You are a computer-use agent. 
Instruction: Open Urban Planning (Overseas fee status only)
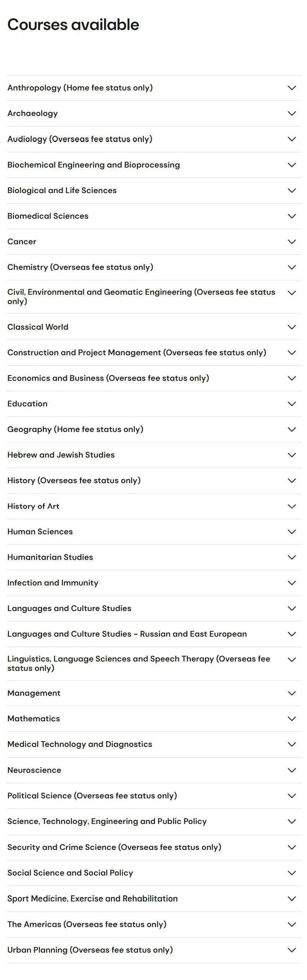(154, 950)
